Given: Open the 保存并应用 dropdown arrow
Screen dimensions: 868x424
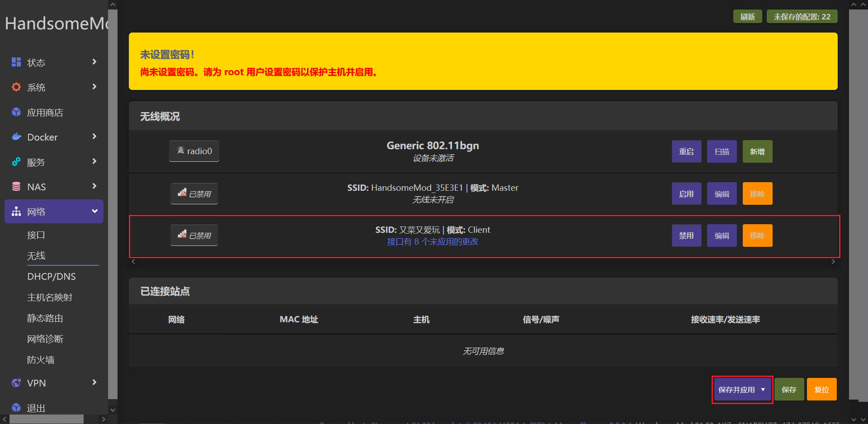Looking at the screenshot, I should point(763,390).
